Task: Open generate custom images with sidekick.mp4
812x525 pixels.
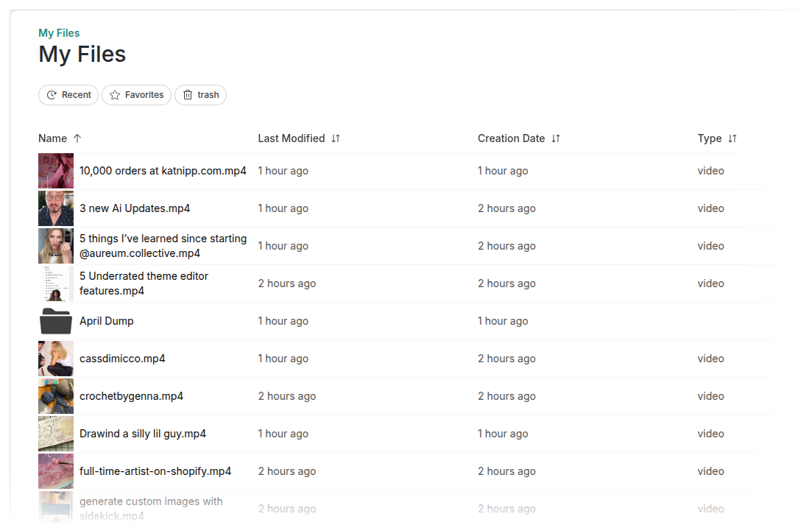Action: click(x=151, y=508)
